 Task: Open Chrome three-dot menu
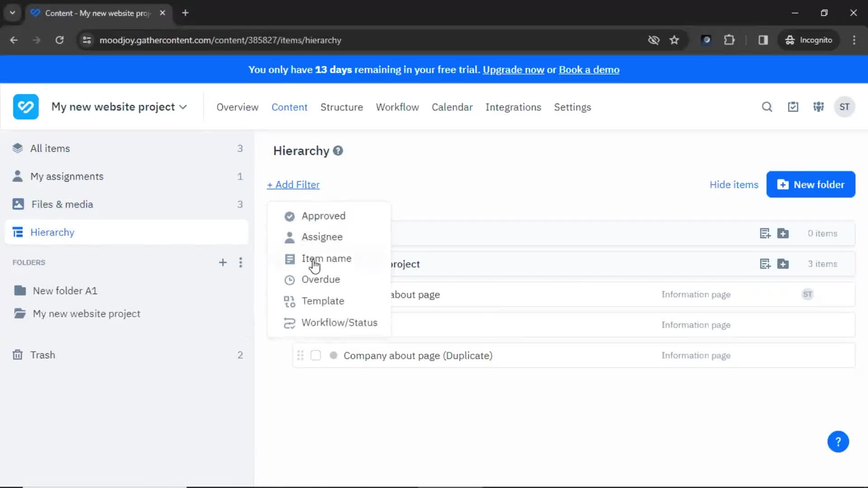[854, 40]
